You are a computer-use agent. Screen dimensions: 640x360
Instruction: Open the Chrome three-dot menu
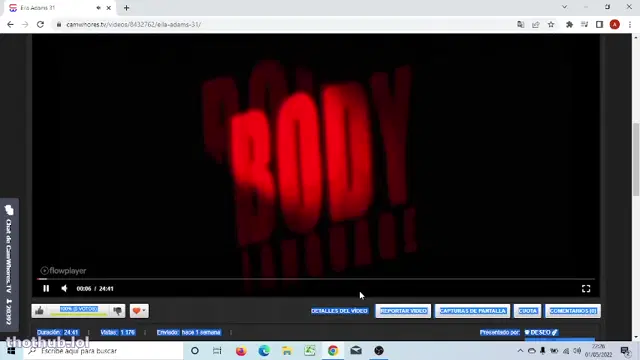(x=630, y=24)
